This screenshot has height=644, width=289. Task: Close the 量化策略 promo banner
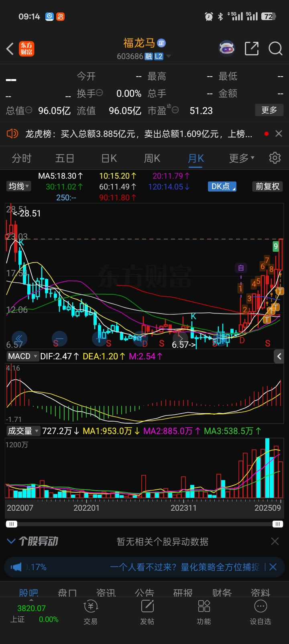(x=273, y=567)
